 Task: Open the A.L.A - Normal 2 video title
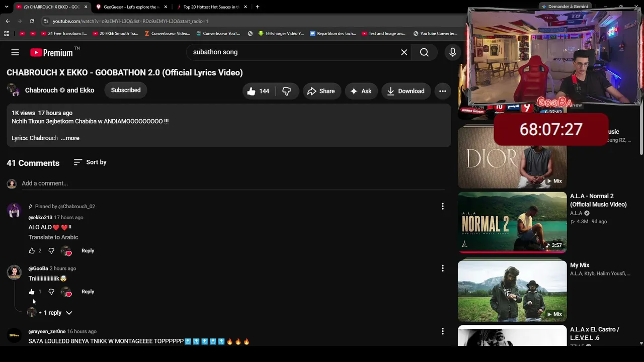(x=598, y=200)
